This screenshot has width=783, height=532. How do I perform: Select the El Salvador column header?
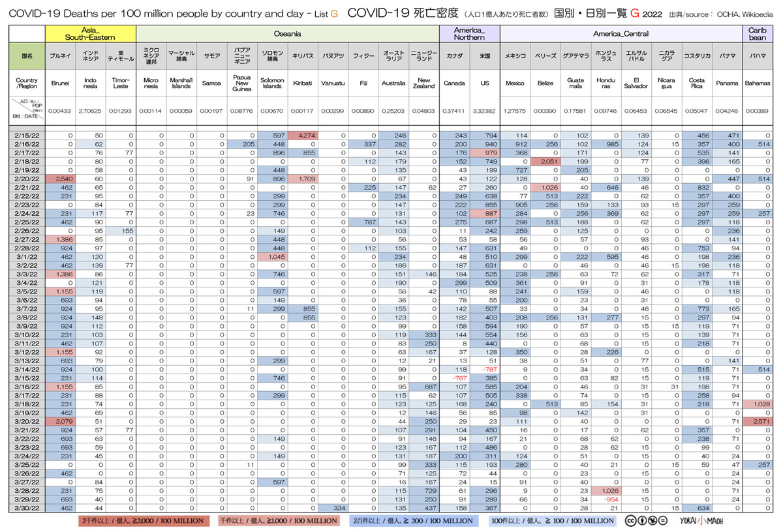[636, 83]
